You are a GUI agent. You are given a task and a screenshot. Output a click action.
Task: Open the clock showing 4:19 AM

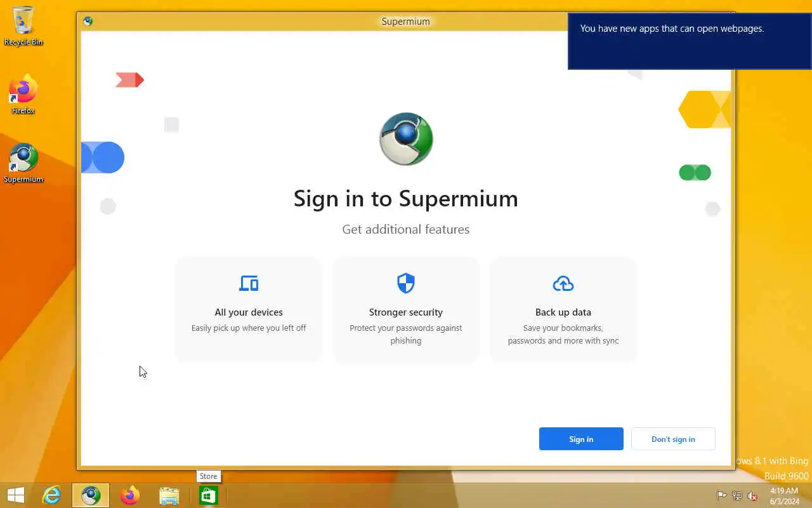click(784, 496)
